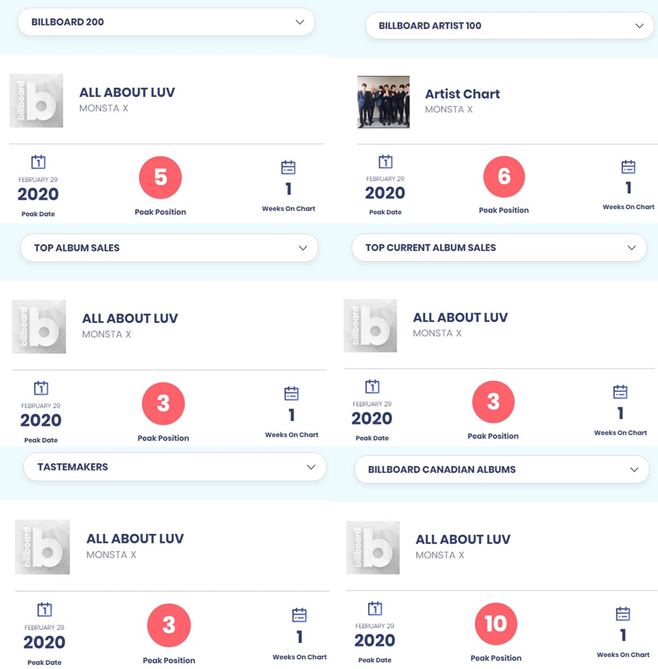This screenshot has width=658, height=669.
Task: Click the peak position 6 red badge
Action: tap(504, 176)
